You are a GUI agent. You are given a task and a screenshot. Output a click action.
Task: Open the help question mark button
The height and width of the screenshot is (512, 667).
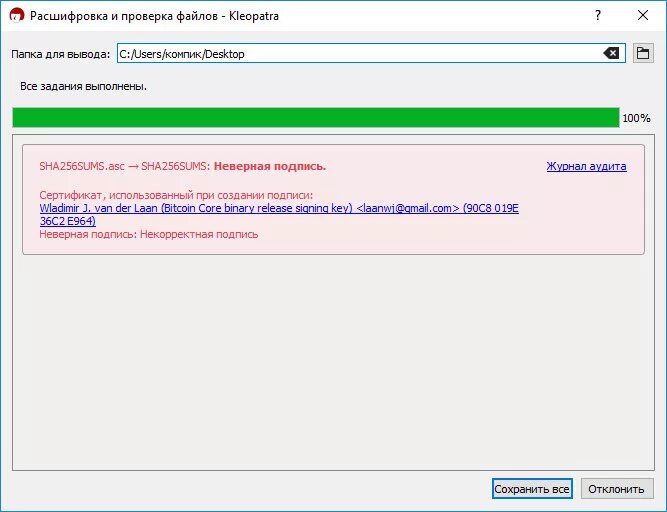[x=598, y=16]
